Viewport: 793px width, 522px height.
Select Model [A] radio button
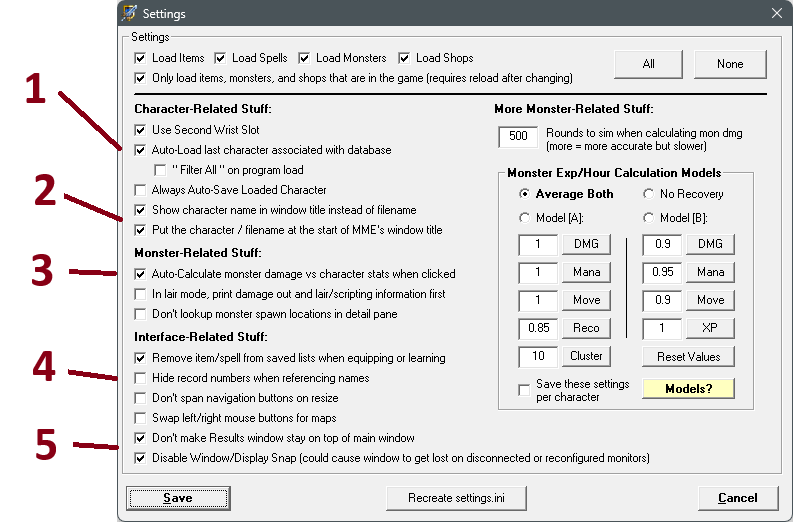[x=525, y=219]
